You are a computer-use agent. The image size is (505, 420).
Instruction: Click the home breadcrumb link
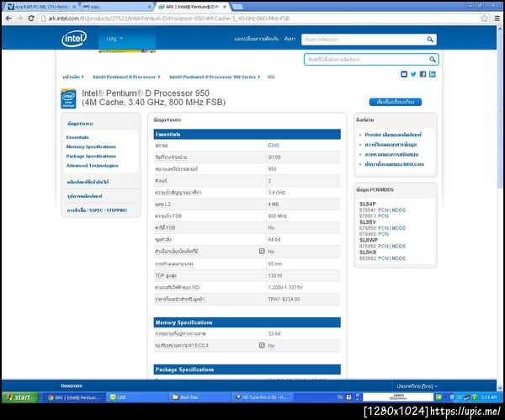click(x=71, y=77)
